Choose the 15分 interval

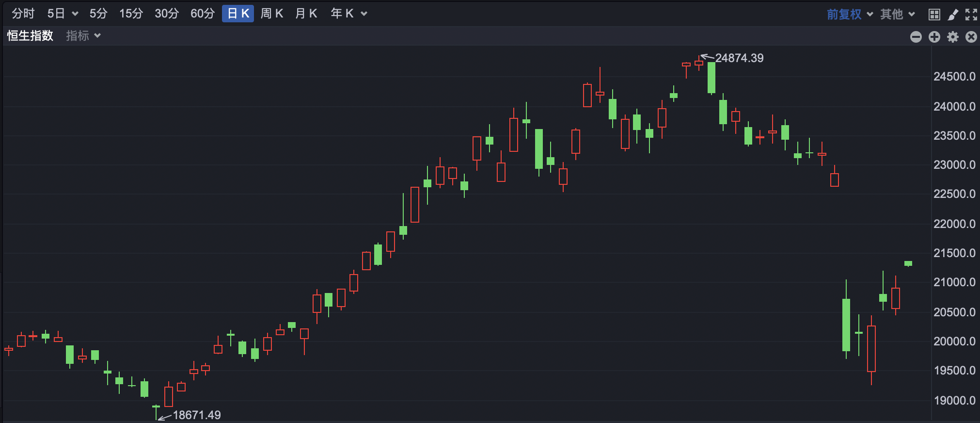[x=131, y=14]
